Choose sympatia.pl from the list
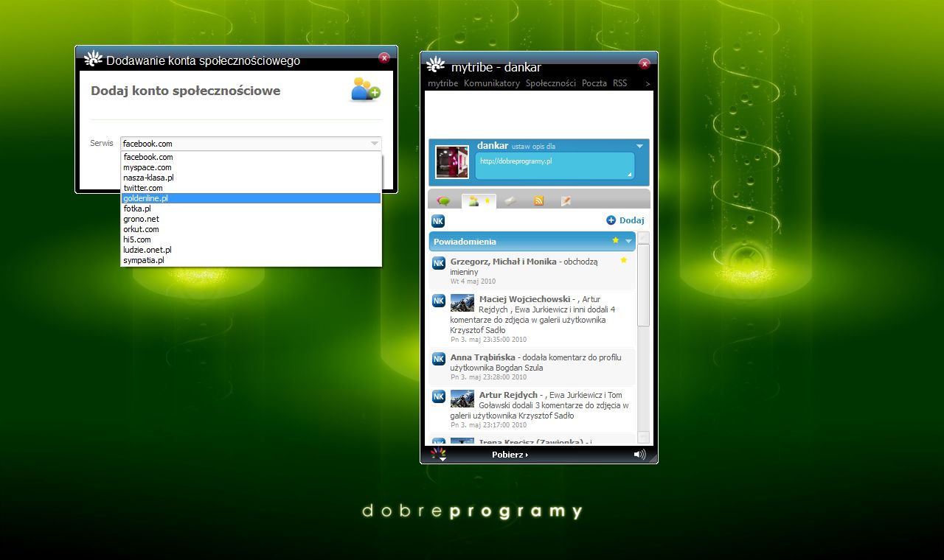The height and width of the screenshot is (560, 944). tap(251, 260)
